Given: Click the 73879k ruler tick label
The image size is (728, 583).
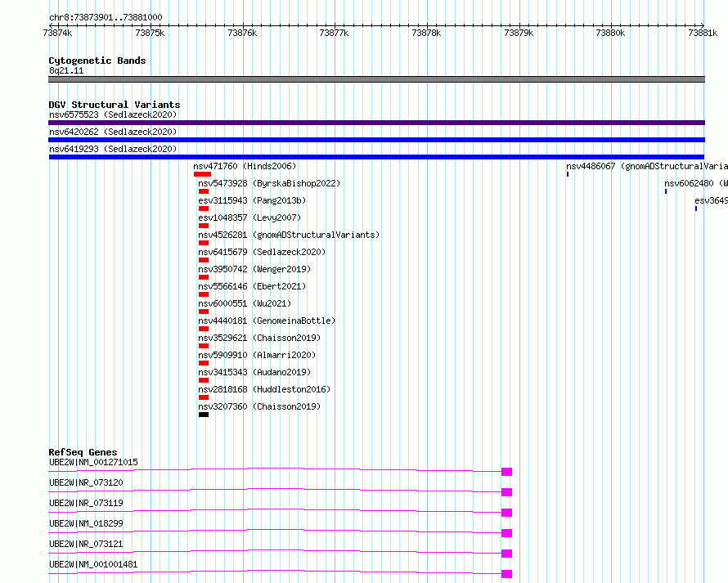Looking at the screenshot, I should point(519,33).
